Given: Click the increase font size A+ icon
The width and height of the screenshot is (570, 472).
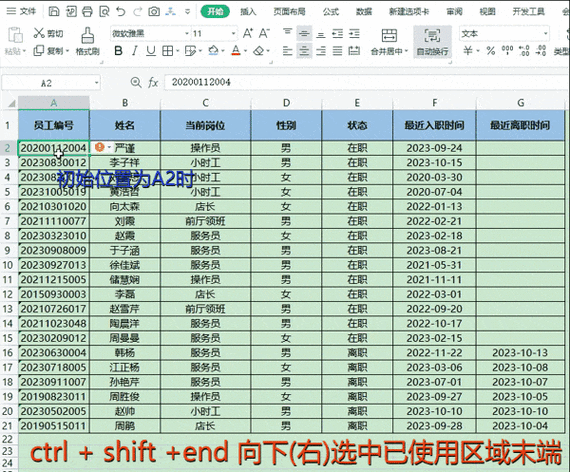Looking at the screenshot, I should pyautogui.click(x=248, y=33).
